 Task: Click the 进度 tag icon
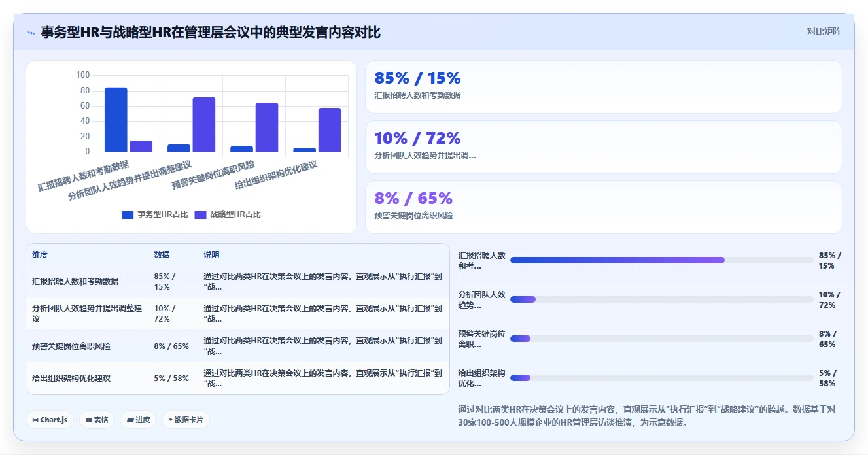[130, 420]
